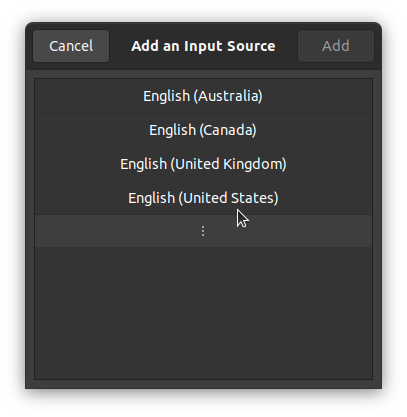Show other input sources with the dots icon
The width and height of the screenshot is (407, 417).
[203, 231]
